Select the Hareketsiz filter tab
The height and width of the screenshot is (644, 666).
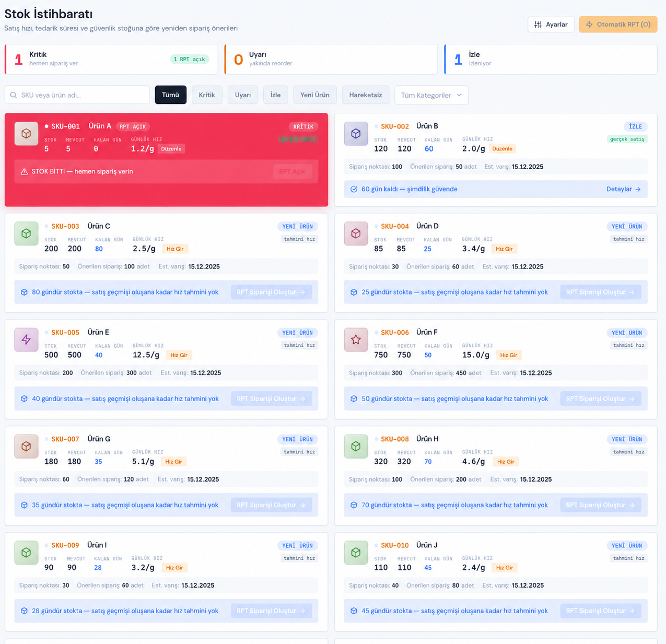coord(366,95)
